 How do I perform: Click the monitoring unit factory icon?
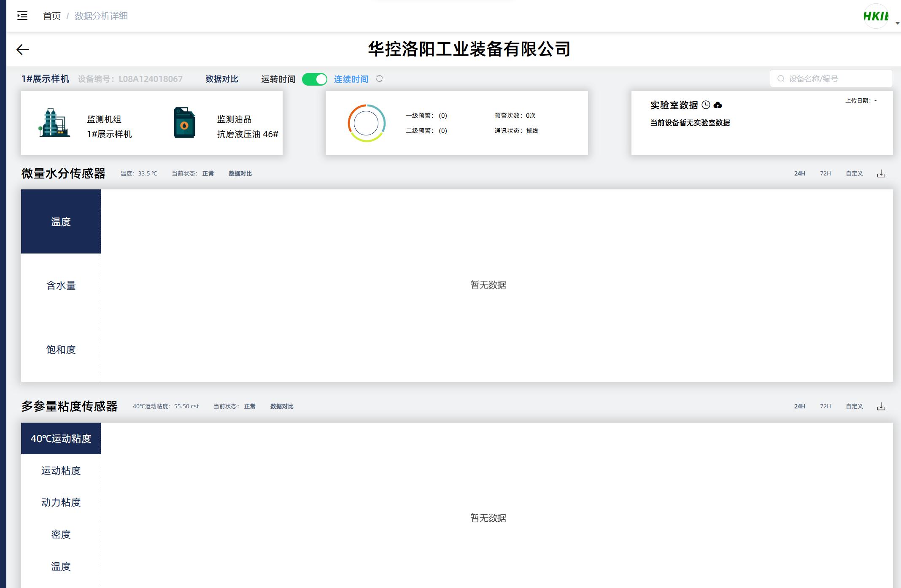(54, 123)
